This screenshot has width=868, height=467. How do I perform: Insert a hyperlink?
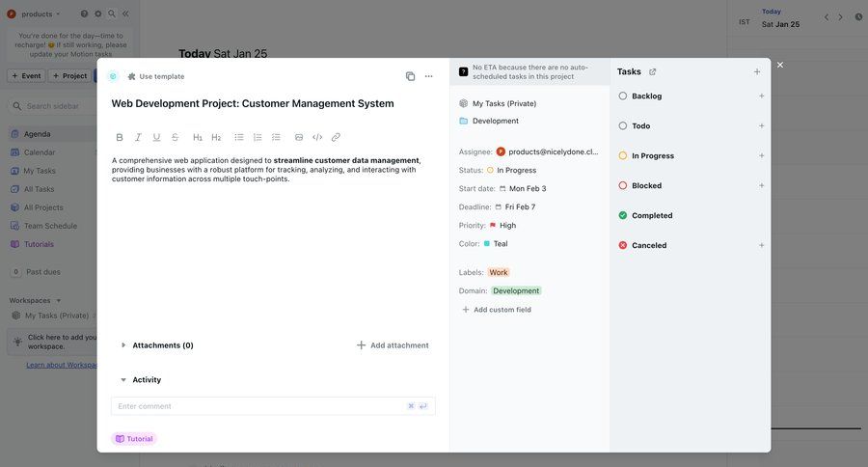point(336,137)
